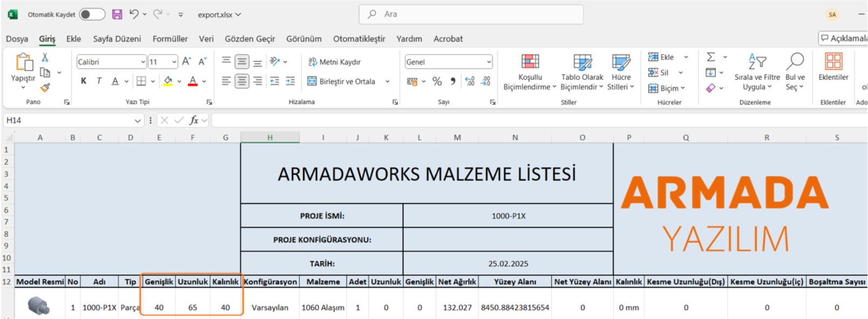Open the export.xlsx file name dropdown
The width and height of the screenshot is (868, 319).
(219, 15)
